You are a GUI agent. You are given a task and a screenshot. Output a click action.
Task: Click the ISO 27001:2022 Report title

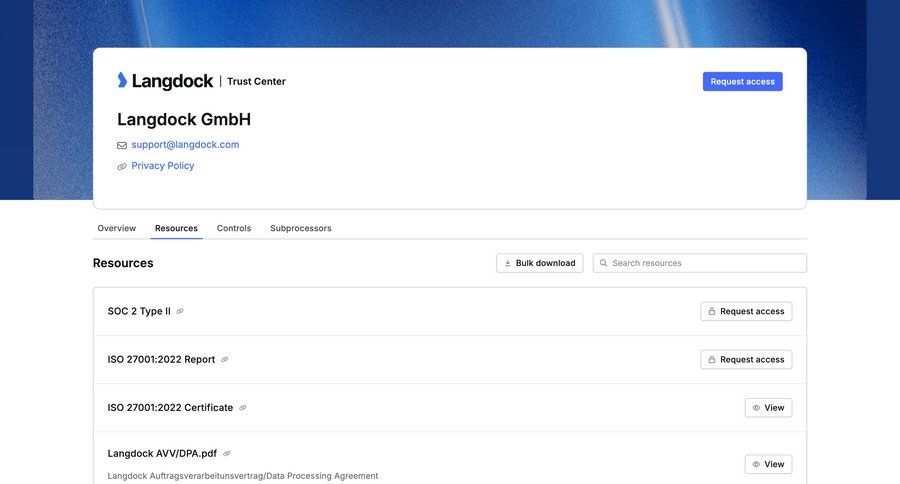tap(161, 359)
